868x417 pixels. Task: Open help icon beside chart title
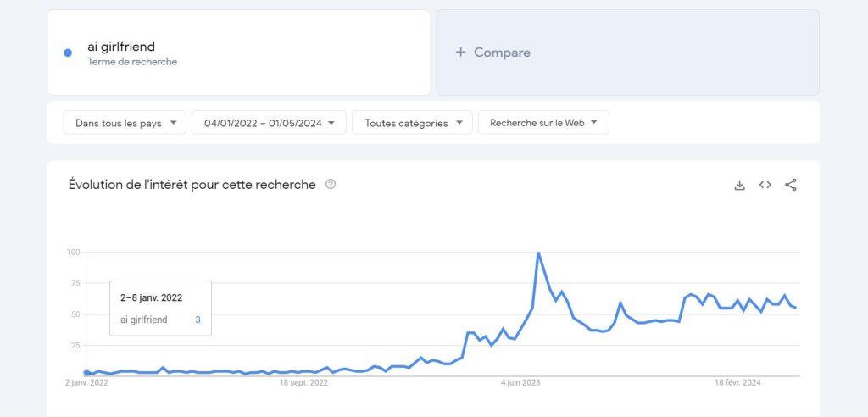coord(331,185)
